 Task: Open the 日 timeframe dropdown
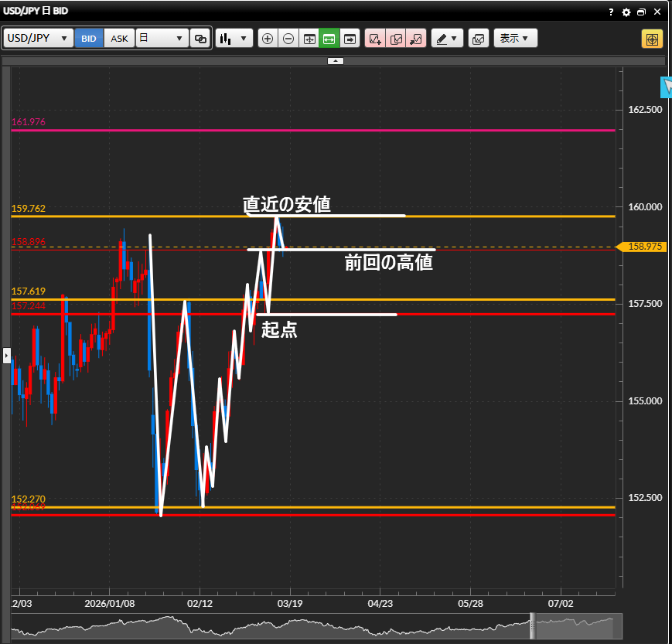tap(162, 39)
